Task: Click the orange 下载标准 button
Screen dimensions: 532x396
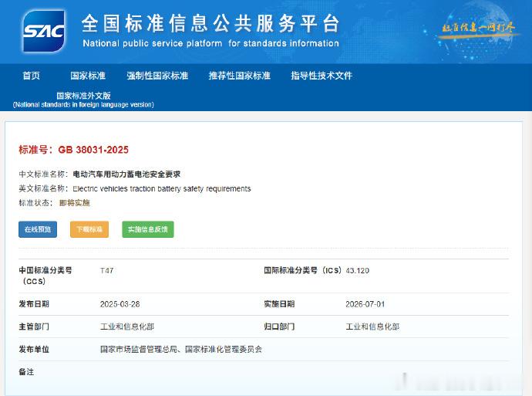Action: coord(89,229)
